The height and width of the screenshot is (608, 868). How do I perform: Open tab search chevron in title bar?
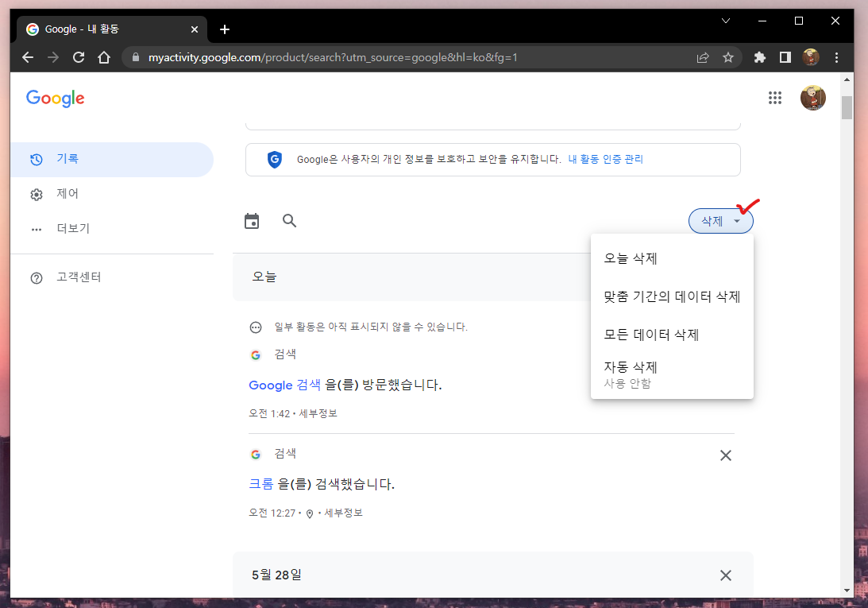[726, 21]
